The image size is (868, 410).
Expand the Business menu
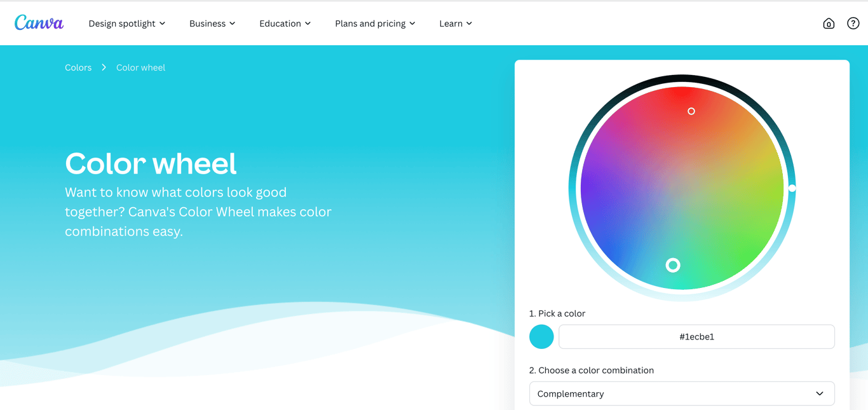[x=212, y=24]
